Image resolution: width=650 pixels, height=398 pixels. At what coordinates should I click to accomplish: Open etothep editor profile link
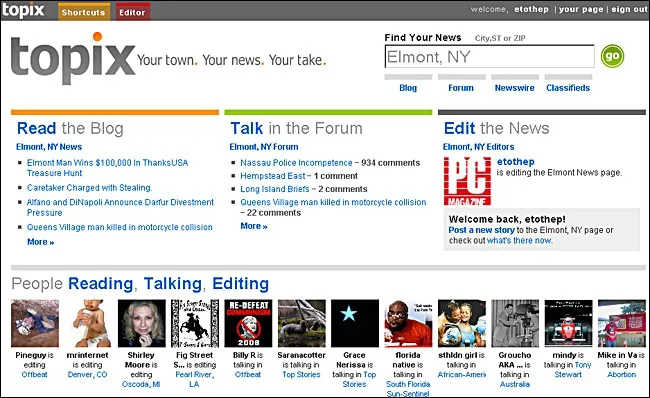click(x=516, y=162)
